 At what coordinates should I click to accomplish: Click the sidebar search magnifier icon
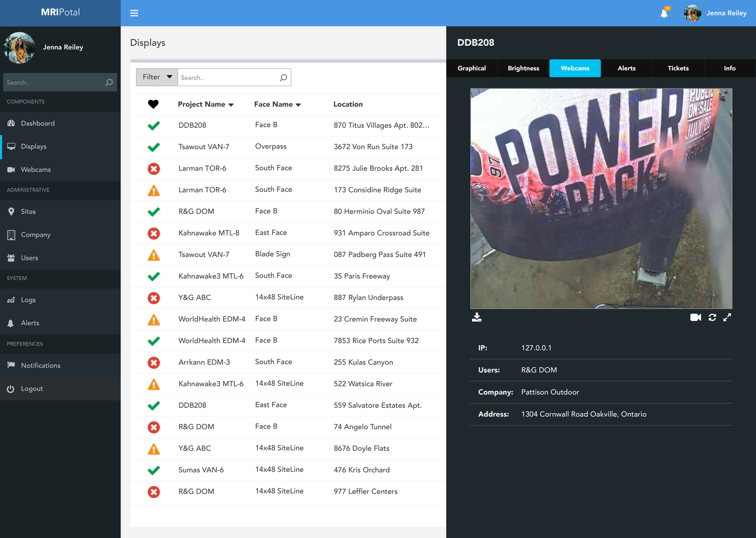pos(109,83)
